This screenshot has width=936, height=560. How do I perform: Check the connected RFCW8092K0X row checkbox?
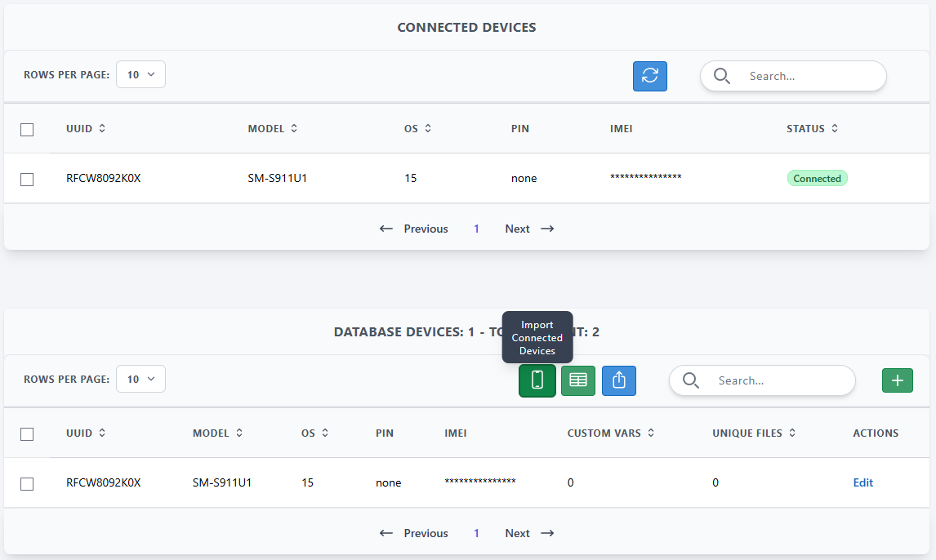coord(27,179)
